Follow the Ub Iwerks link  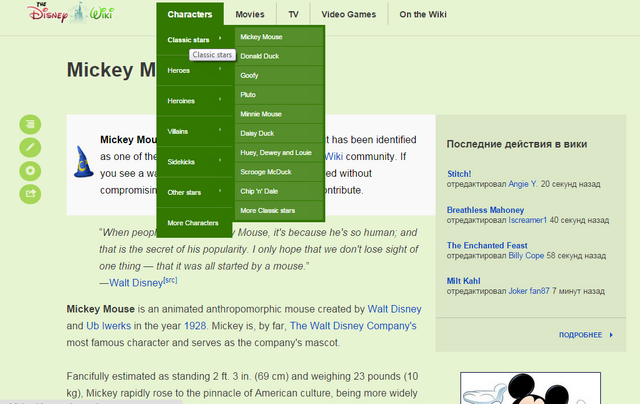pyautogui.click(x=109, y=326)
